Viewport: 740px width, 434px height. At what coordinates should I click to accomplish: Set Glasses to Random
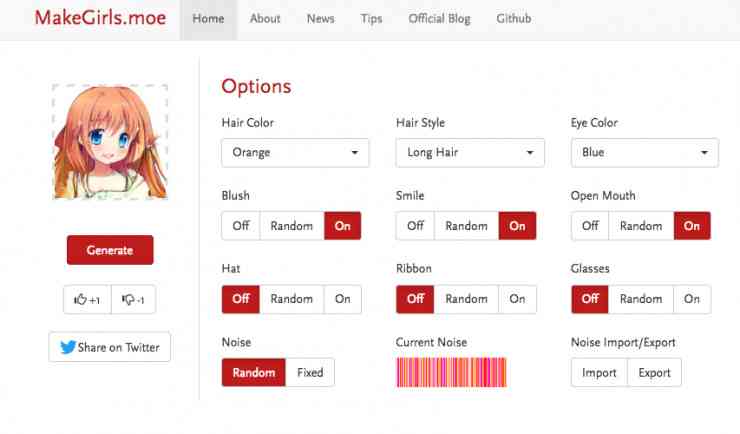pyautogui.click(x=641, y=299)
